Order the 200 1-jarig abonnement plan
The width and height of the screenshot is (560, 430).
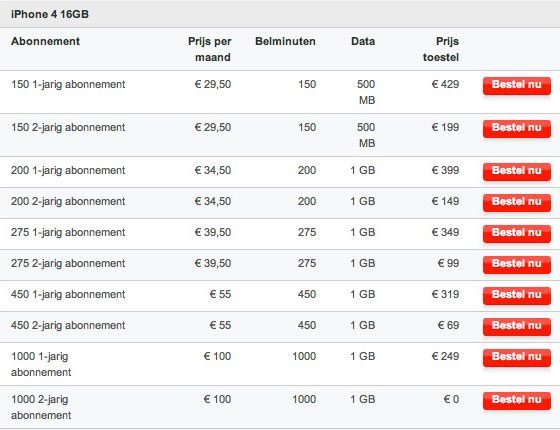coord(517,171)
